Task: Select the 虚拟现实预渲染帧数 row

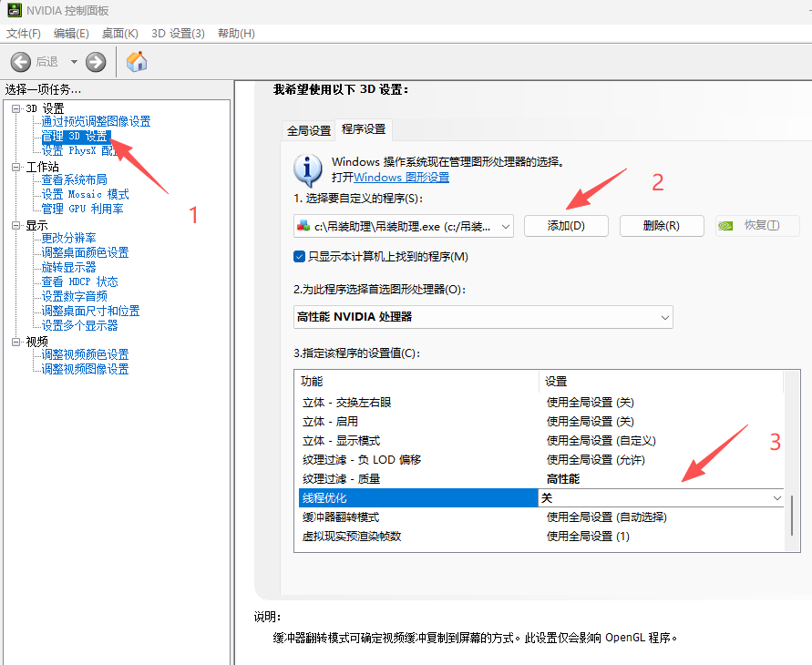Action: (x=540, y=537)
